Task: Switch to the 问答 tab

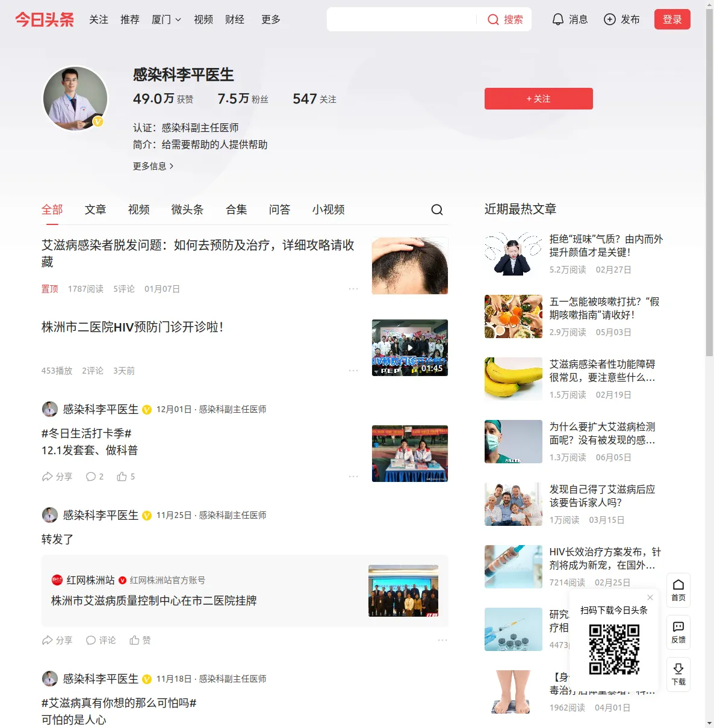Action: pyautogui.click(x=279, y=209)
